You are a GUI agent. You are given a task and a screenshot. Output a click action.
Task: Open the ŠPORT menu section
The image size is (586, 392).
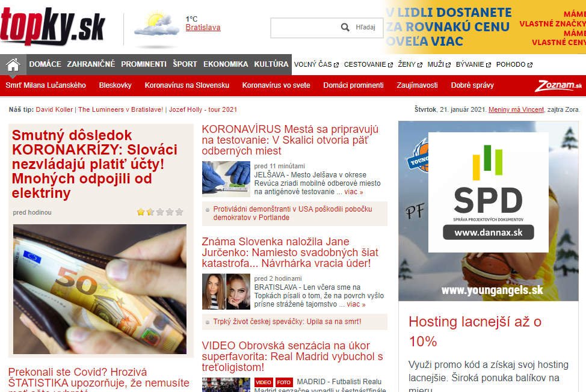(185, 64)
